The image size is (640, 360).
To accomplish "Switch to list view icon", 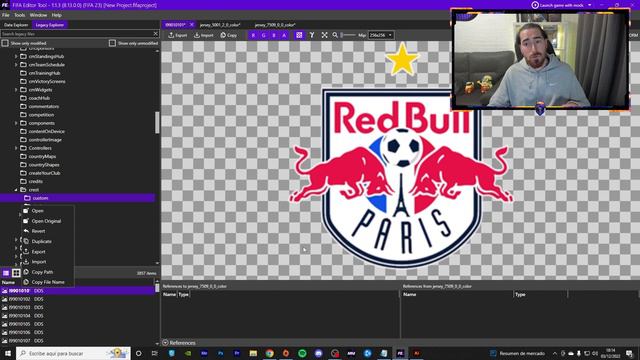I will click(x=6, y=273).
